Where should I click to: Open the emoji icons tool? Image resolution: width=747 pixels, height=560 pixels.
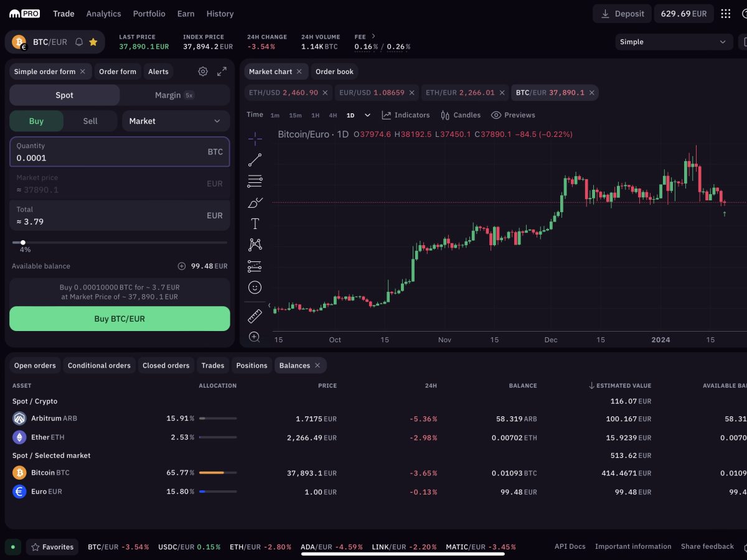tap(255, 287)
